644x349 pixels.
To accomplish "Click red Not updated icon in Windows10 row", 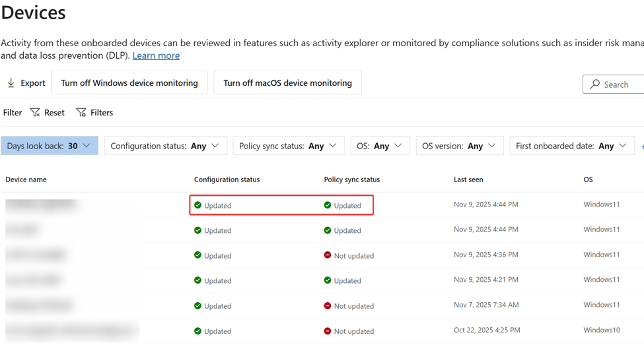I will coord(328,331).
